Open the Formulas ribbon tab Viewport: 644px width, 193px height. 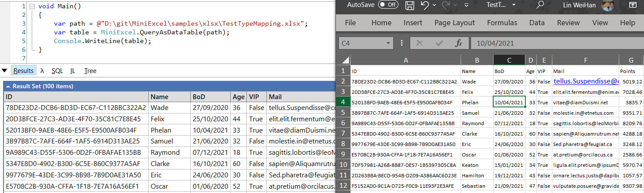(x=502, y=23)
